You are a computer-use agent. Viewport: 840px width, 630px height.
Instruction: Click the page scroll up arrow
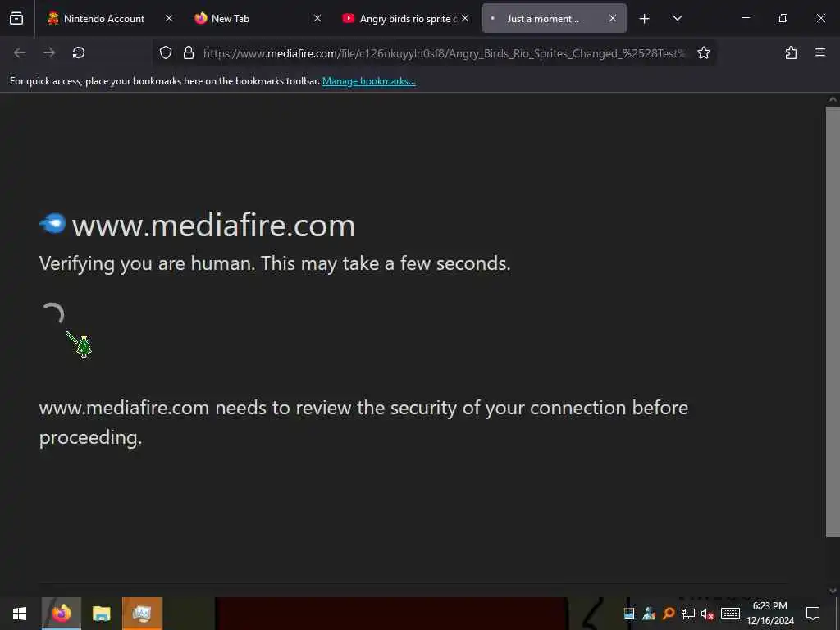[833, 99]
